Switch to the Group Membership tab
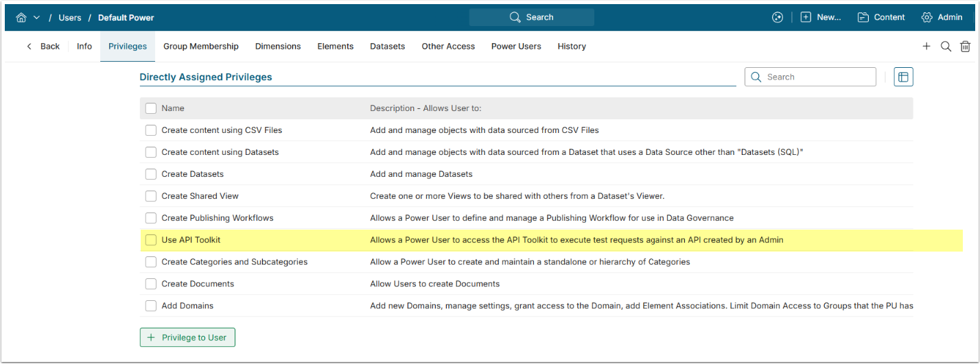 click(x=201, y=47)
